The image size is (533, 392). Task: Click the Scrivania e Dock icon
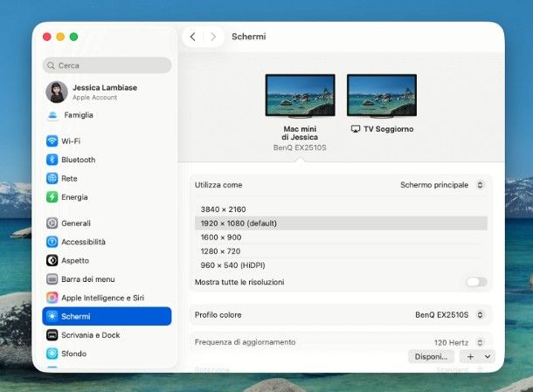(52, 335)
